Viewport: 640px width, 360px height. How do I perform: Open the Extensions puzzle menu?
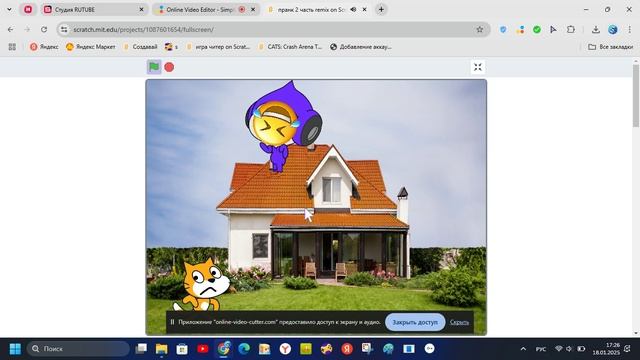click(x=571, y=29)
